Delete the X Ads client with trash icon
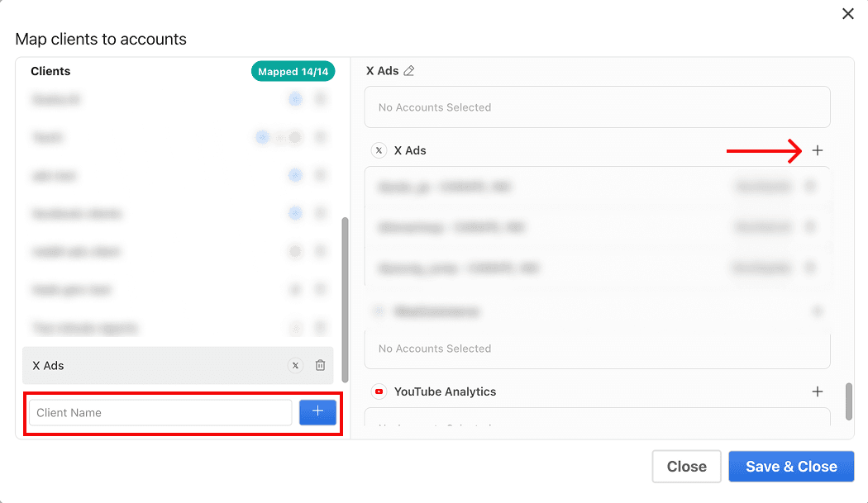The image size is (868, 503). tap(320, 365)
